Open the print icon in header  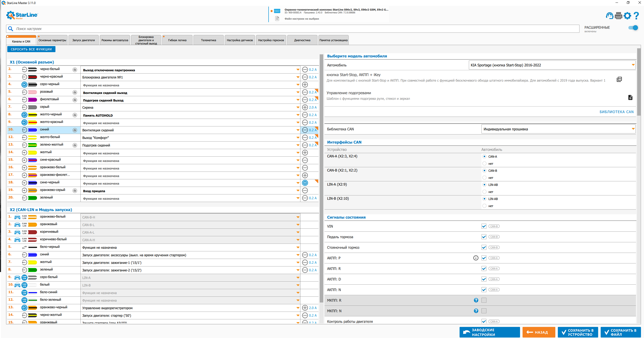point(618,16)
